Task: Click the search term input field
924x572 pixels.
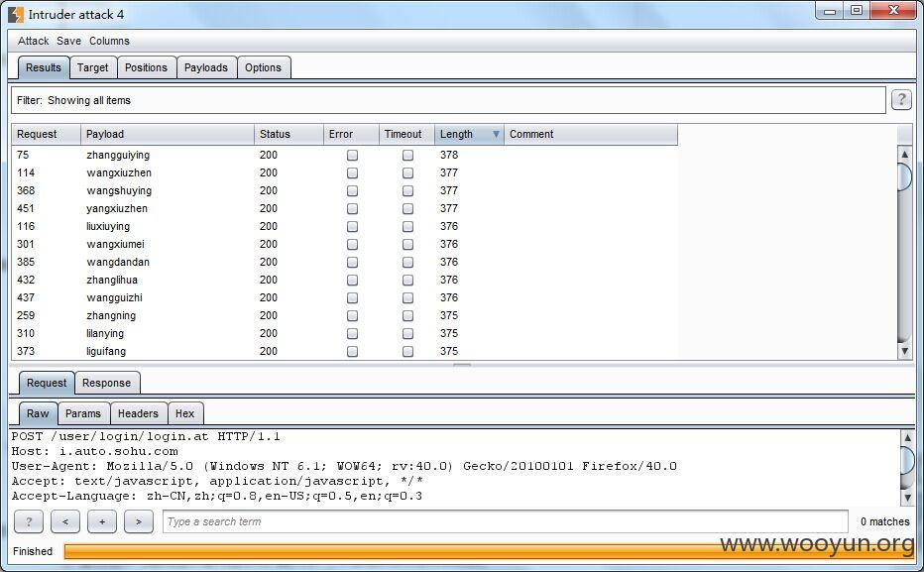Action: pyautogui.click(x=506, y=521)
